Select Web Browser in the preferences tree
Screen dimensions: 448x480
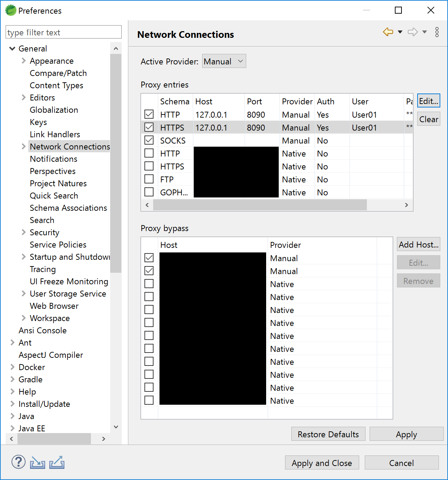click(54, 306)
